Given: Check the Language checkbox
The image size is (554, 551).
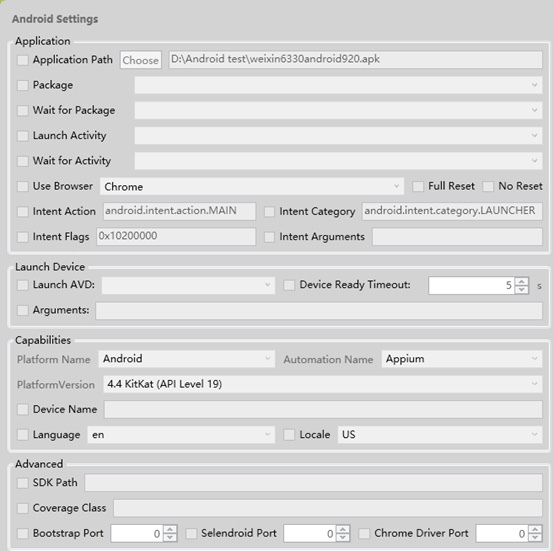Looking at the screenshot, I should (23, 435).
